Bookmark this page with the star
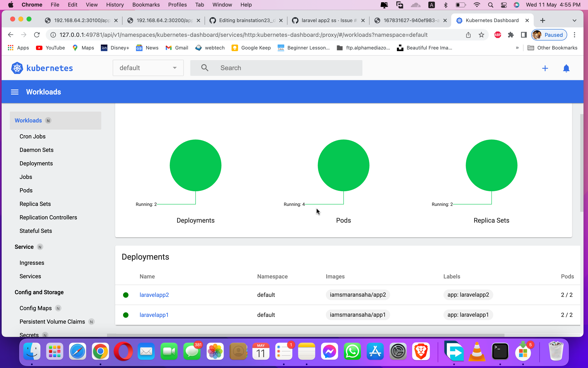 pyautogui.click(x=481, y=35)
